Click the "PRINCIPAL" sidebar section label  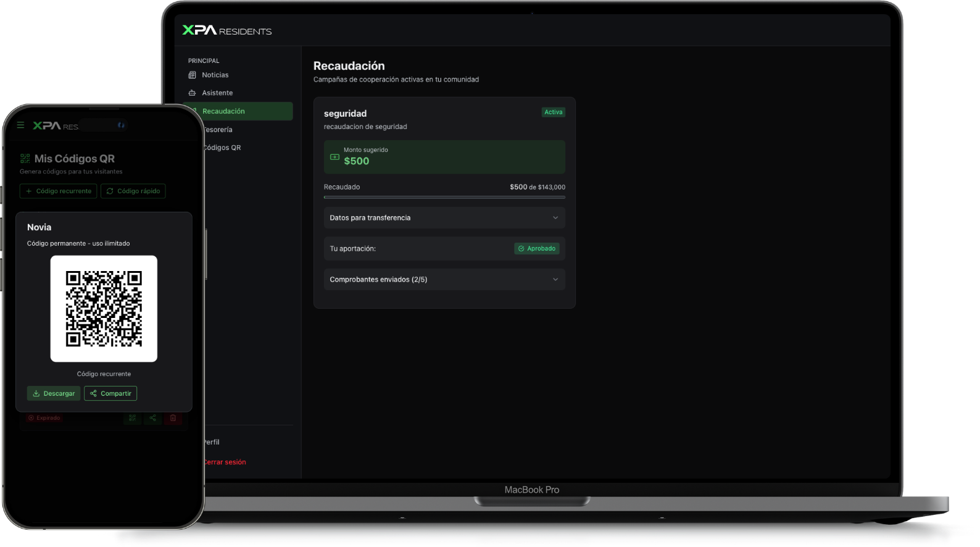204,61
